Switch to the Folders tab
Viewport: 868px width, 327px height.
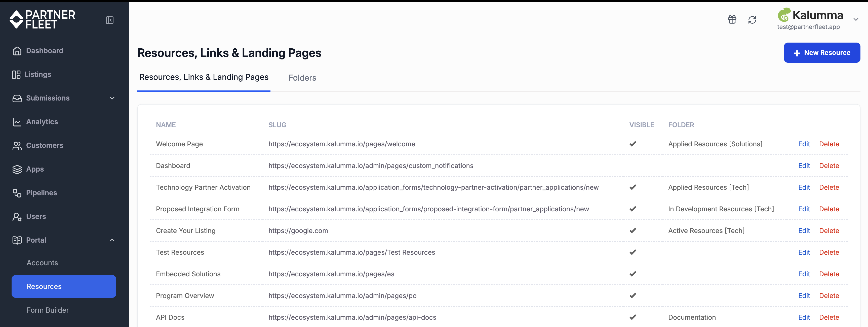click(302, 78)
